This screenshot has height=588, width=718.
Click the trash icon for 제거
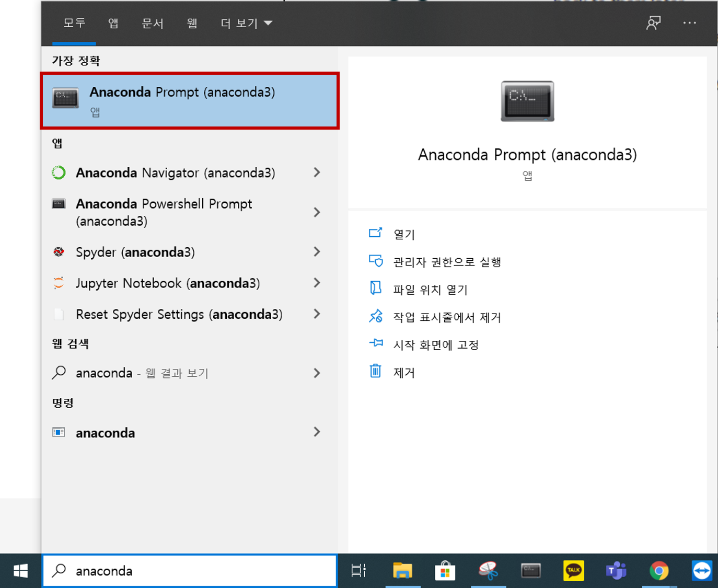(x=375, y=371)
